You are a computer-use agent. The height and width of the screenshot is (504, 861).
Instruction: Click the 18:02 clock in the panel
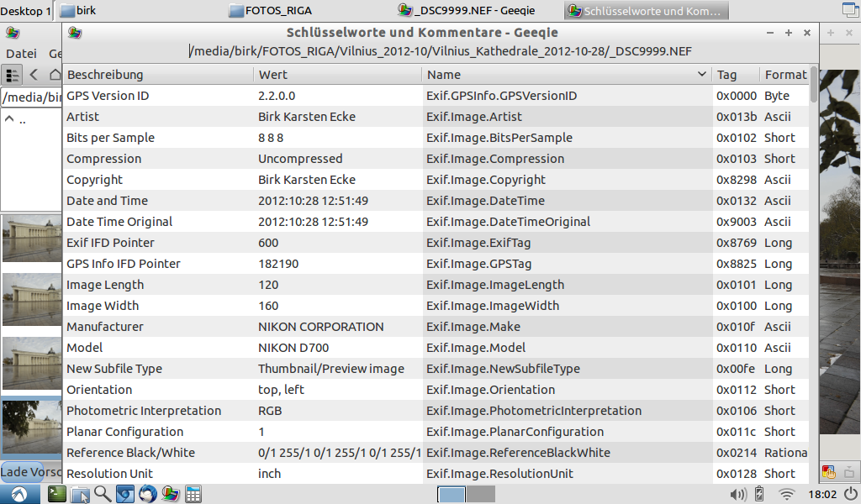click(x=822, y=495)
